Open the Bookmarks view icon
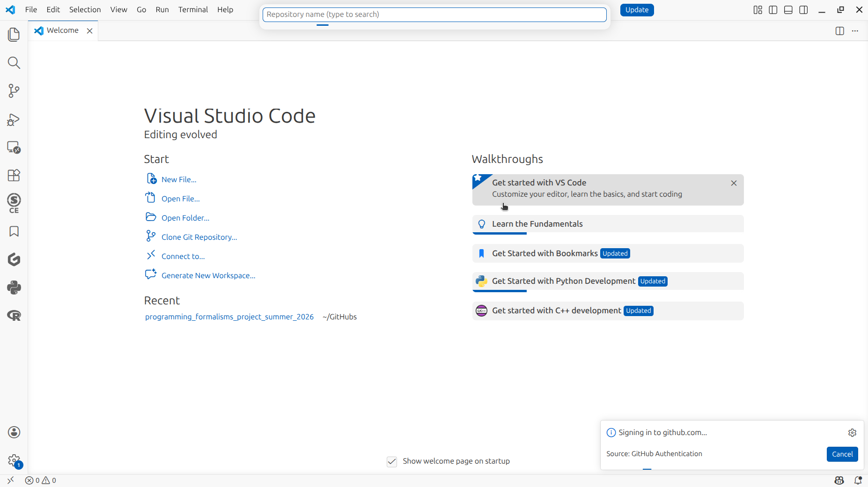 [14, 231]
